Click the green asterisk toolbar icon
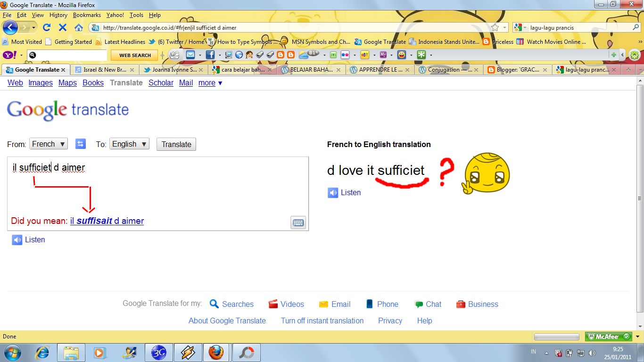 click(421, 55)
